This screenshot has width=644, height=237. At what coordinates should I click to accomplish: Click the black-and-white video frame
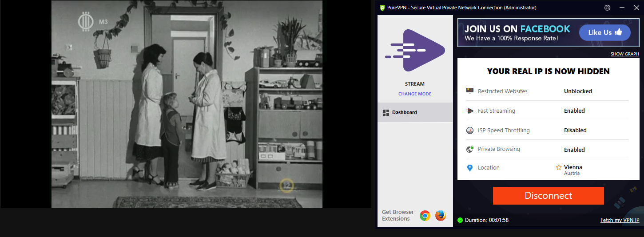pos(187,104)
